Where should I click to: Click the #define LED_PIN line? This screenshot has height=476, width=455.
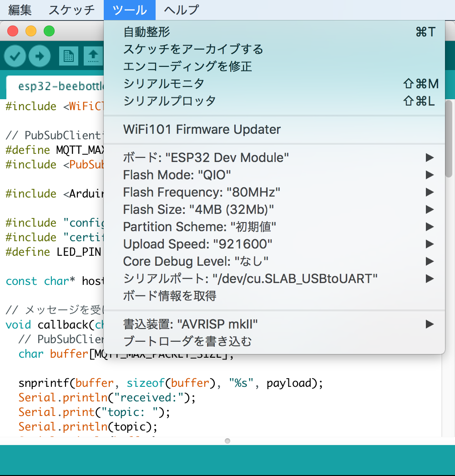53,252
